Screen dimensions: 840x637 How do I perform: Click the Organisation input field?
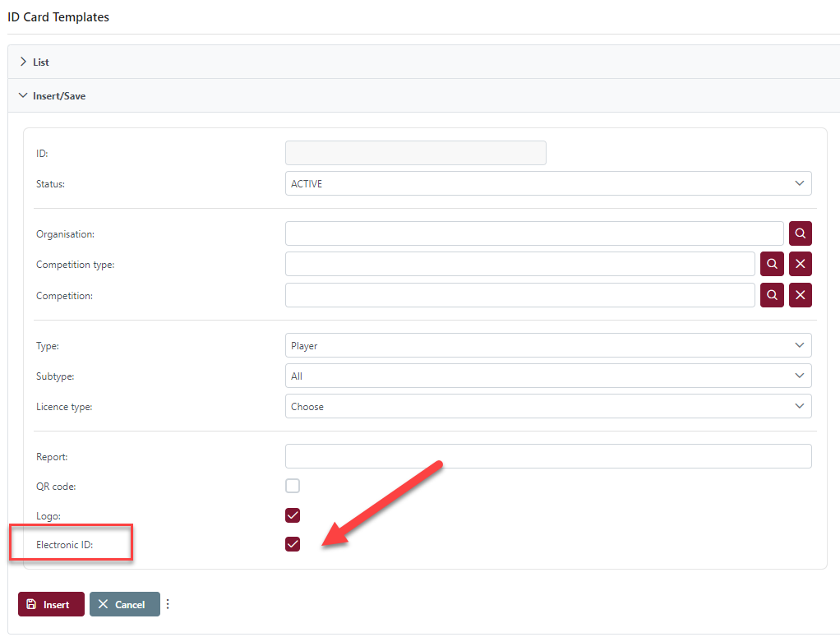pyautogui.click(x=534, y=233)
